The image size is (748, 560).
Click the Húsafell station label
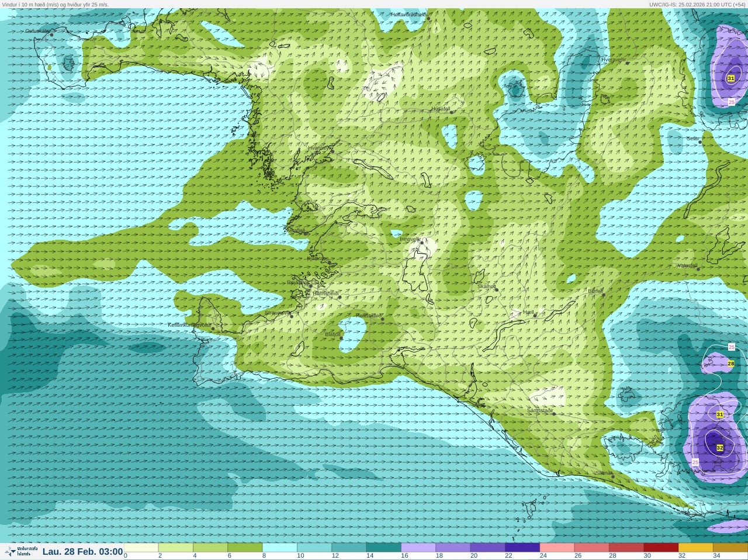(441, 109)
